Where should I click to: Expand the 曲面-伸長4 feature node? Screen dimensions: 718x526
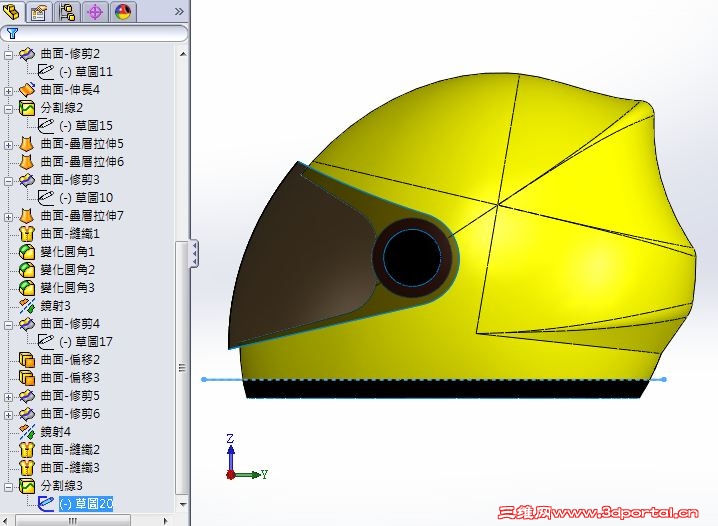pos(8,91)
